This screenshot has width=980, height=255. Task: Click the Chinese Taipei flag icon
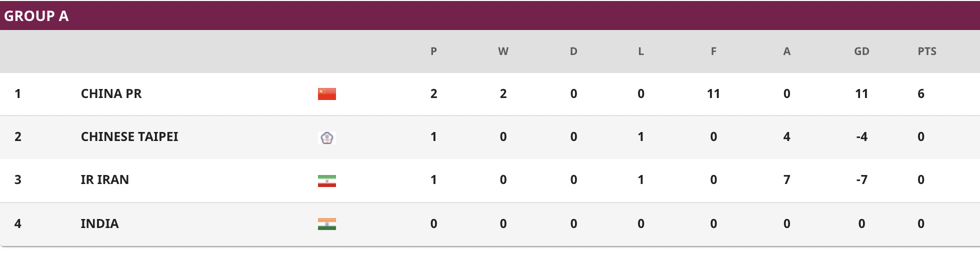(x=327, y=137)
